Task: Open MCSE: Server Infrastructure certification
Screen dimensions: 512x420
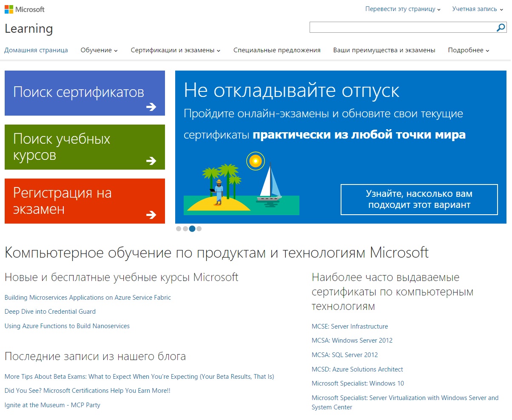Action: pos(350,326)
